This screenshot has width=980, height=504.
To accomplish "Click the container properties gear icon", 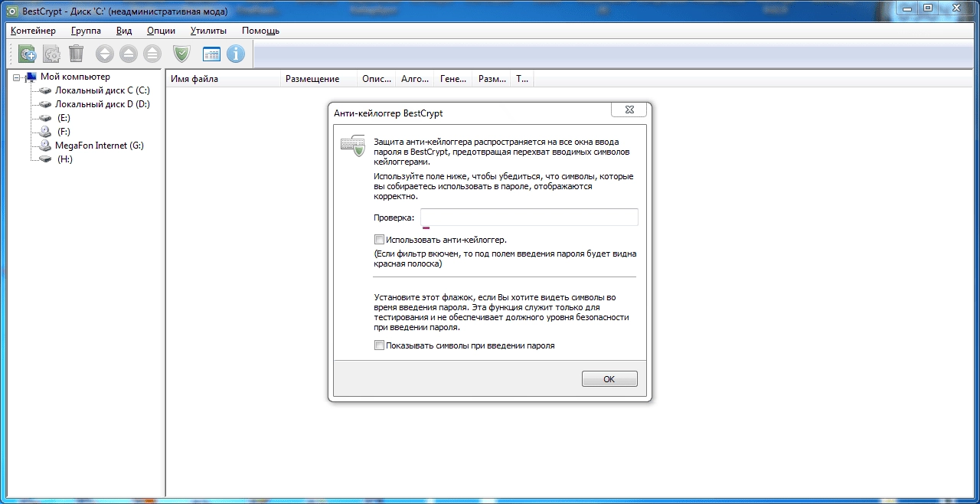I will click(x=52, y=54).
